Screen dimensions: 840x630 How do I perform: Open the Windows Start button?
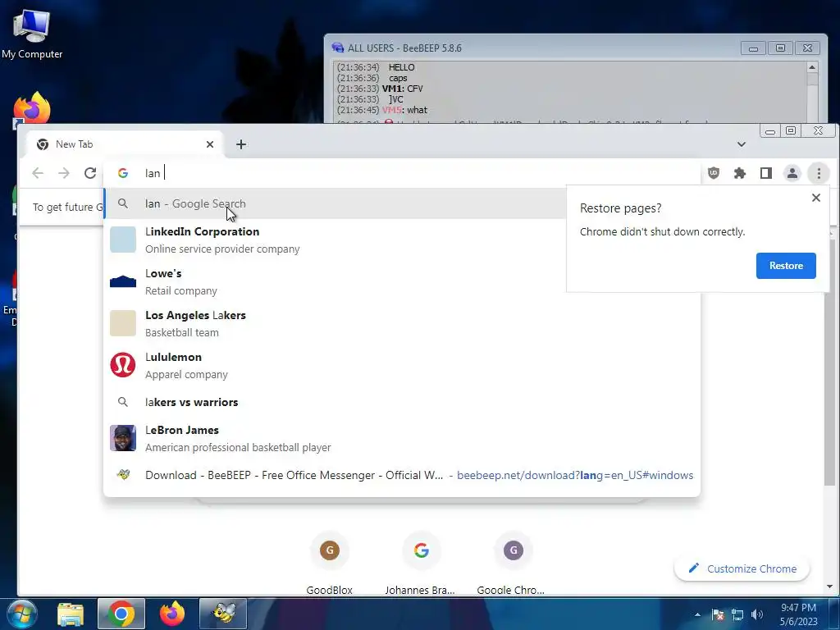22,614
